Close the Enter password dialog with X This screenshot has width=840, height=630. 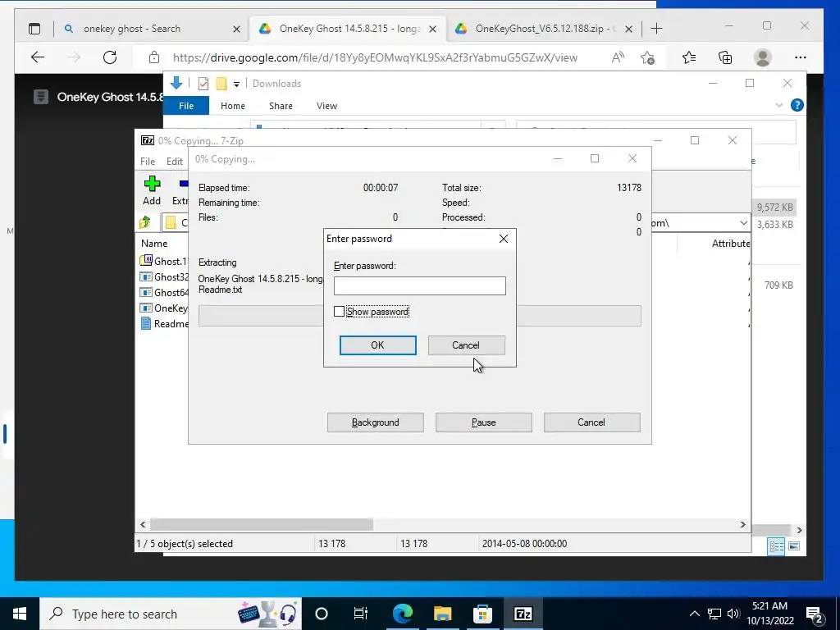(503, 239)
